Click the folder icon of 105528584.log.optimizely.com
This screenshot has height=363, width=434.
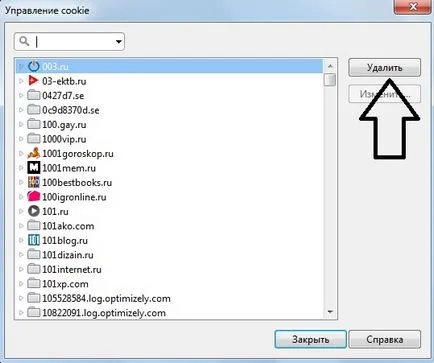[33, 298]
